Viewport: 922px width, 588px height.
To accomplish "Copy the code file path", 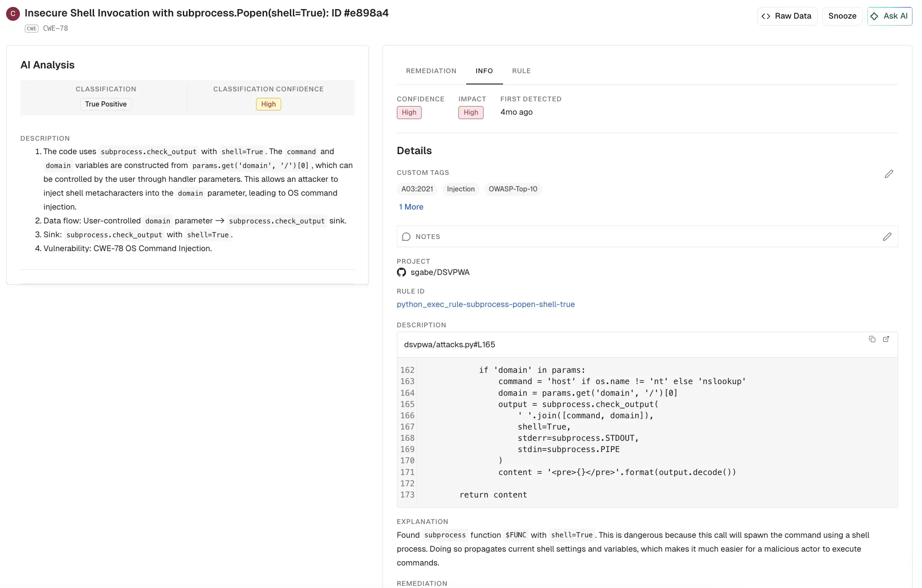I will click(x=872, y=339).
